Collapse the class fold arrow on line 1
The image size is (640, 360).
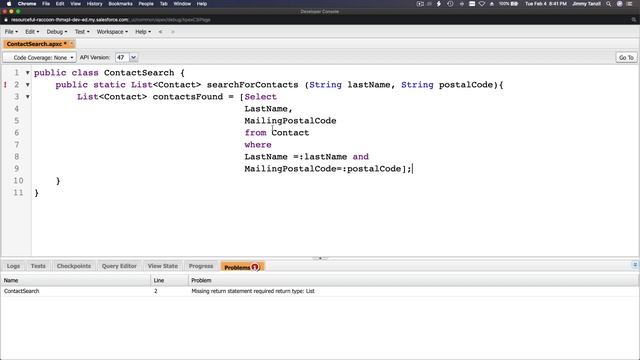[28, 73]
